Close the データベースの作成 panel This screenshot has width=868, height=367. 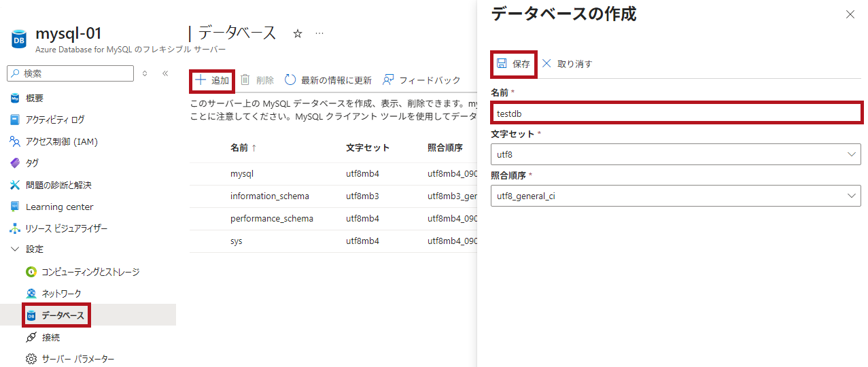tap(850, 14)
